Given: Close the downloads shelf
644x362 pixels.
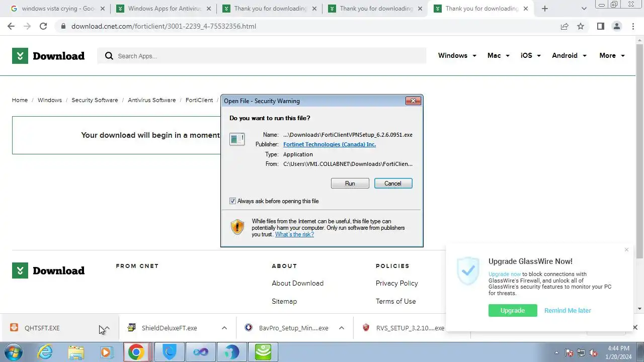Looking at the screenshot, I should coord(635,328).
